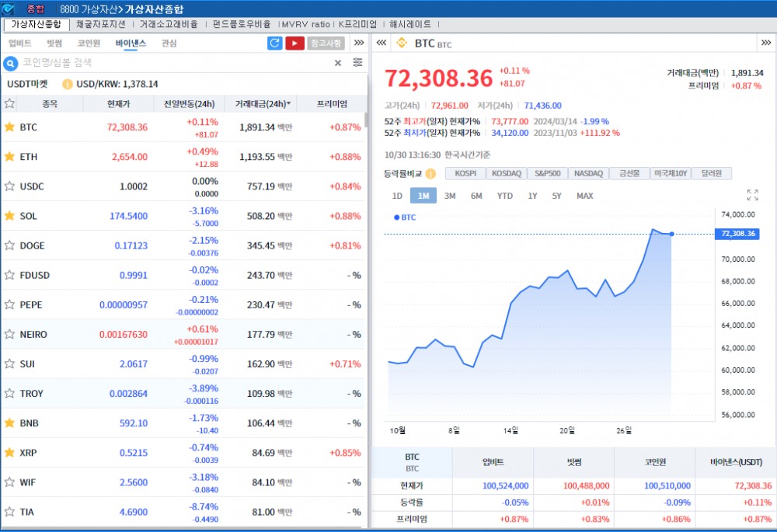Expand hidden tabs with the right chevron
The height and width of the screenshot is (532, 777).
(x=357, y=43)
